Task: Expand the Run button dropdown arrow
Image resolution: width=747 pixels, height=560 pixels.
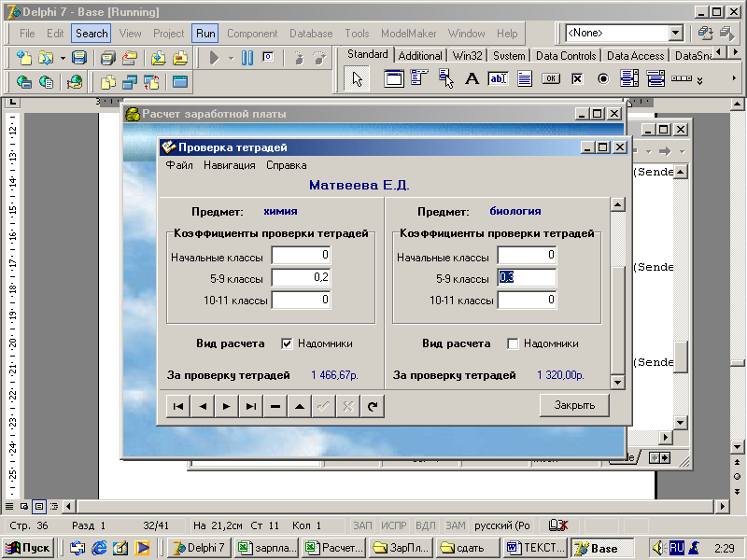Action: [231, 58]
